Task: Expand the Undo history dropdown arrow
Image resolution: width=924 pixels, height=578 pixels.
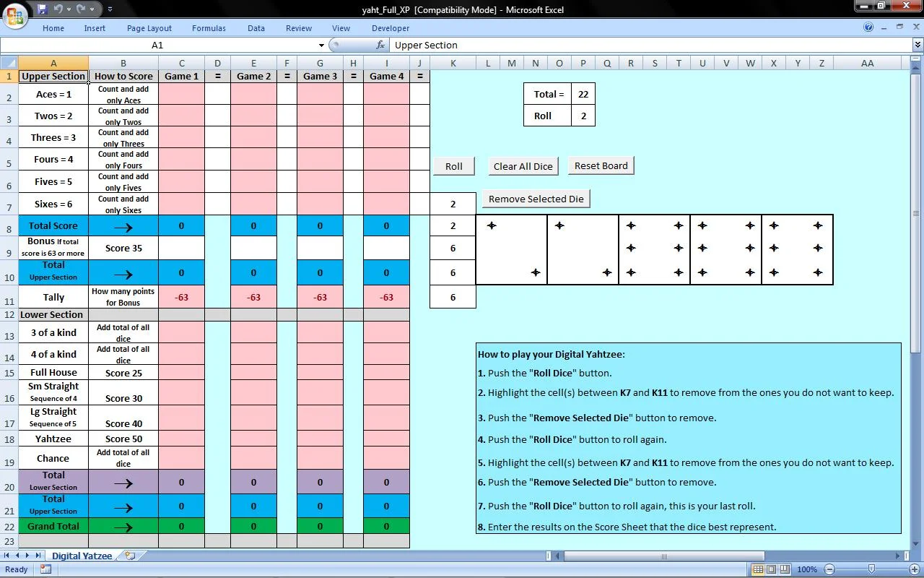Action: (69, 9)
